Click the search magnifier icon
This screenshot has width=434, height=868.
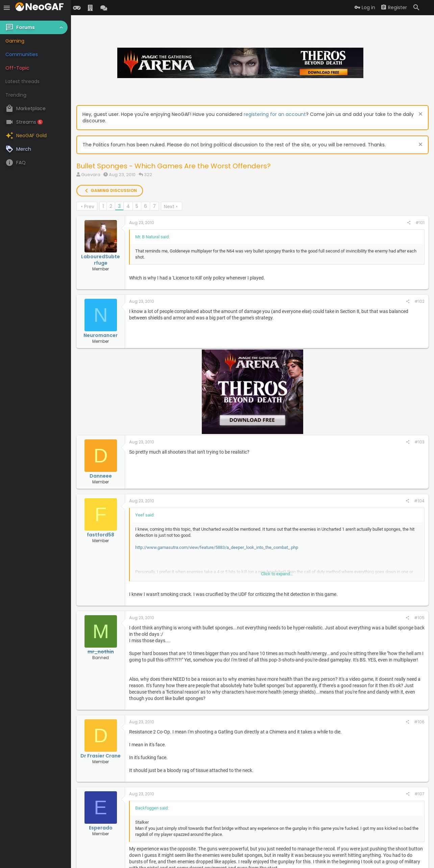[416, 7]
